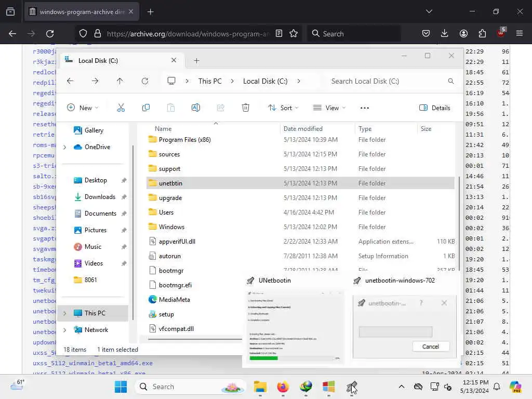Viewport: 532px width, 399px height.
Task: Show hidden system tray icons
Action: [x=402, y=387]
